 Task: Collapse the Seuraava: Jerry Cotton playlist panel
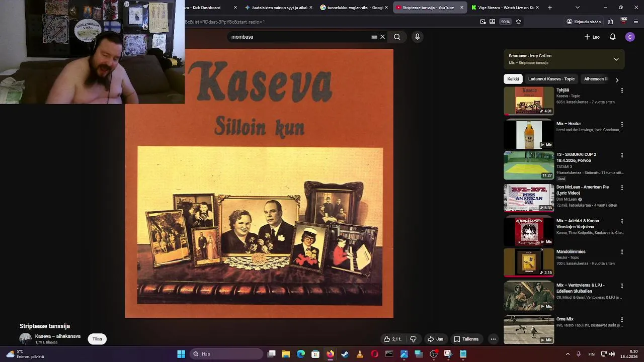(x=616, y=59)
